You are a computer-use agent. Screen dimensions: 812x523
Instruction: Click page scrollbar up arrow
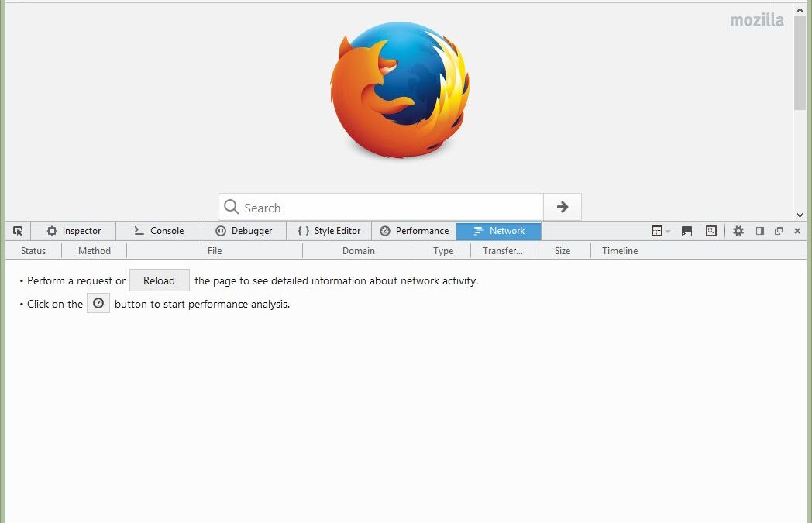(800, 9)
